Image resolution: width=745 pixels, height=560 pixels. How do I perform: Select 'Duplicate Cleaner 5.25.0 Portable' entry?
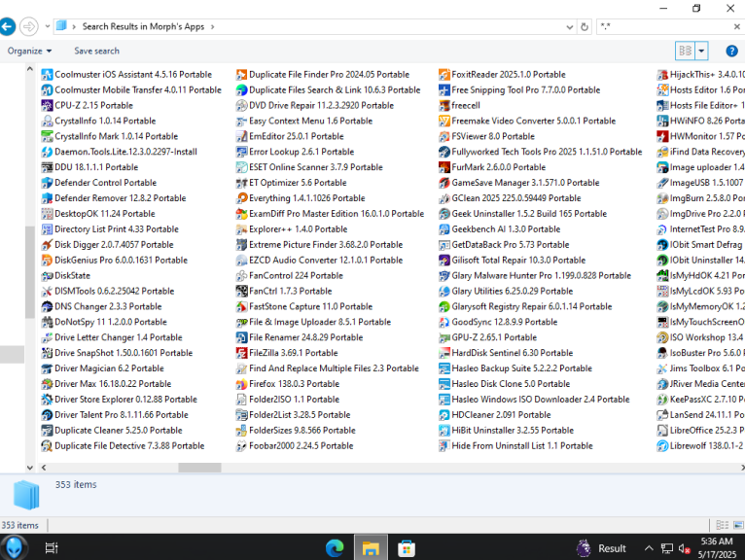(119, 431)
